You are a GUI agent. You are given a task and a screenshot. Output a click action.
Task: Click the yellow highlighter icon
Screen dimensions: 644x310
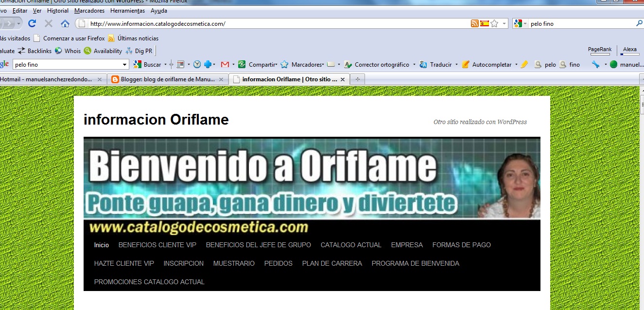pos(524,64)
